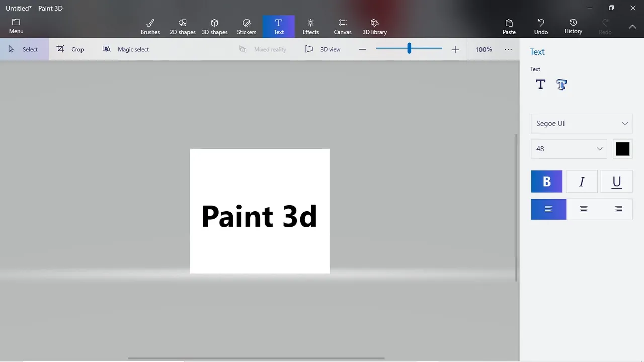Image resolution: width=644 pixels, height=362 pixels.
Task: Zoom in with plus icon
Action: [455, 49]
